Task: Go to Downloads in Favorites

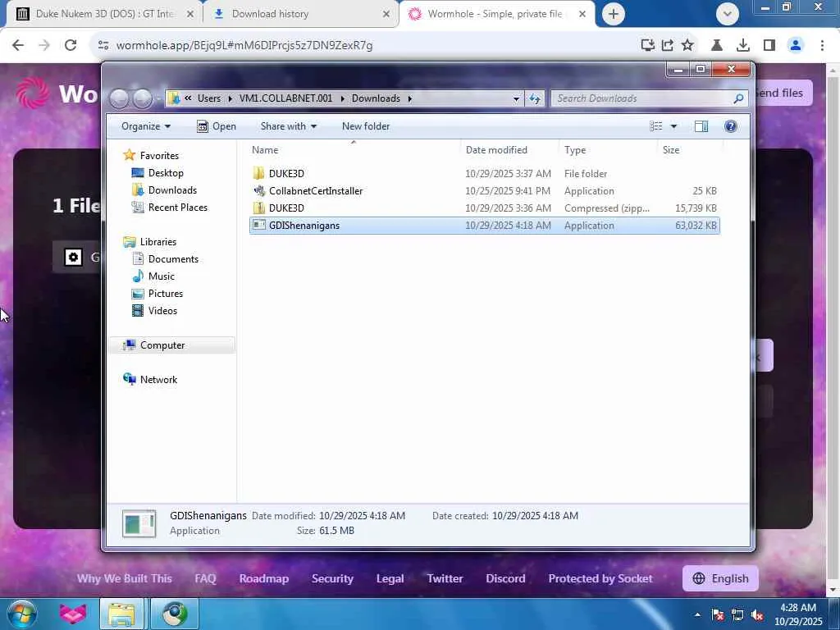Action: point(172,190)
